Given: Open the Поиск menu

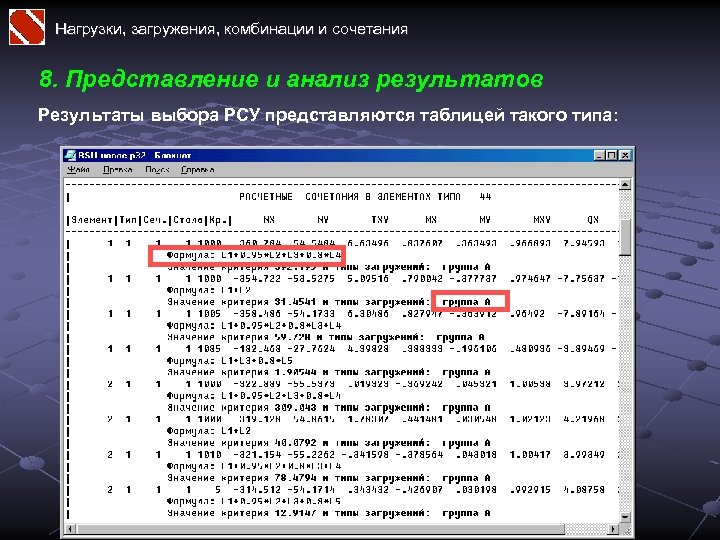Looking at the screenshot, I should coord(157,170).
